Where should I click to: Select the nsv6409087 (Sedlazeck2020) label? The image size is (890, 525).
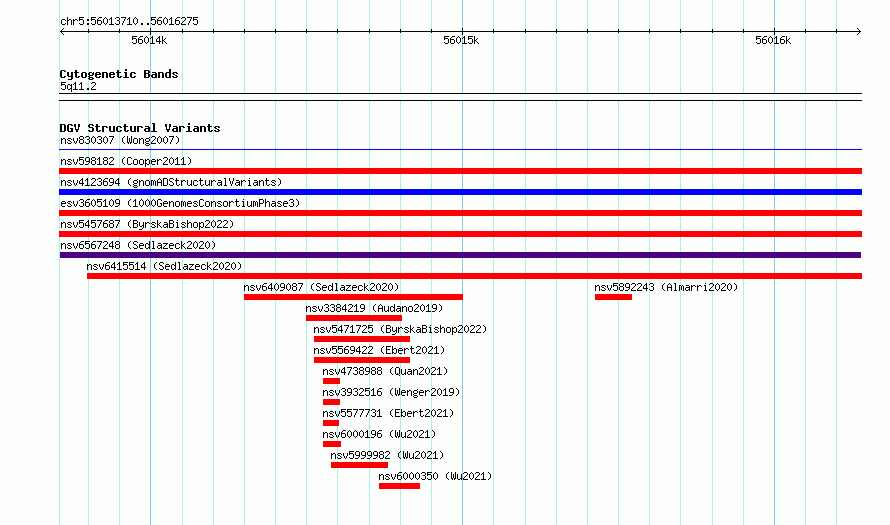click(x=321, y=287)
